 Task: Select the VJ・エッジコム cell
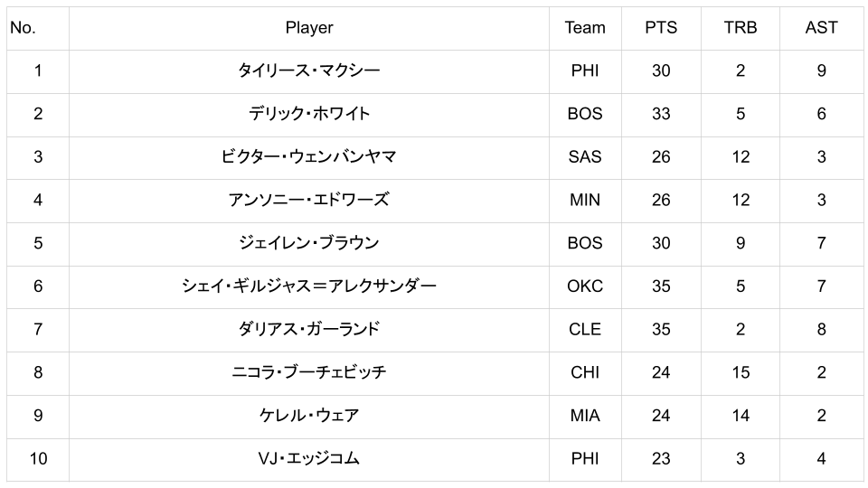(x=309, y=459)
